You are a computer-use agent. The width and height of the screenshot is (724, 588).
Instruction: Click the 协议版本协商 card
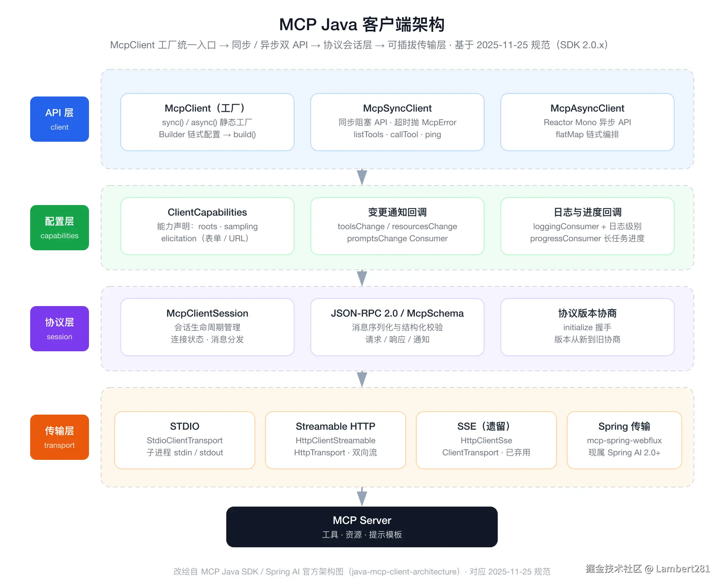coord(587,327)
